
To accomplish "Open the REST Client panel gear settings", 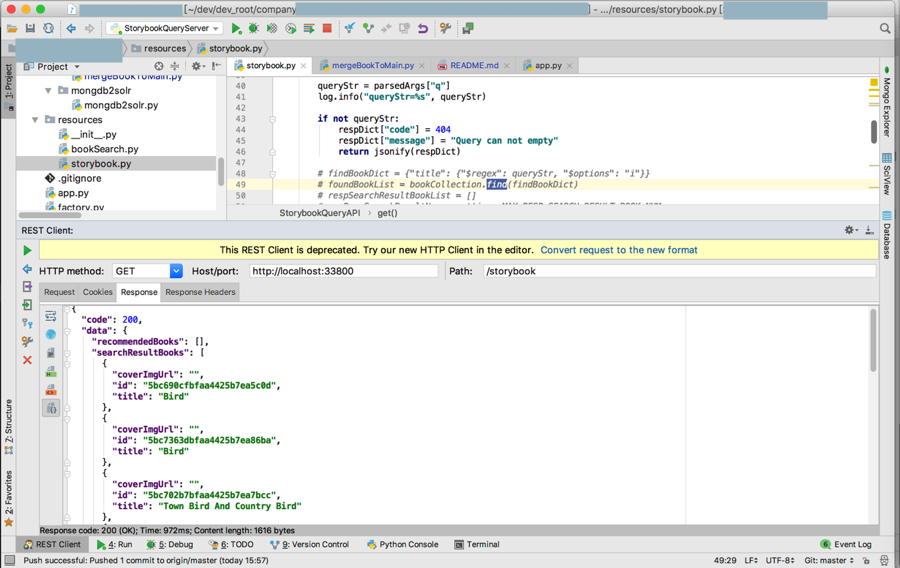I will [x=849, y=230].
